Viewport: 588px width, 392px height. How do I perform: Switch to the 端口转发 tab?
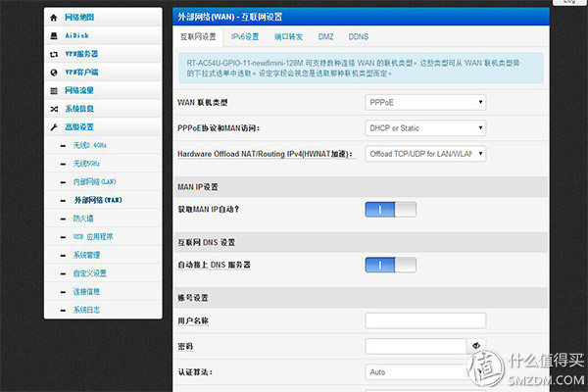[x=288, y=37]
